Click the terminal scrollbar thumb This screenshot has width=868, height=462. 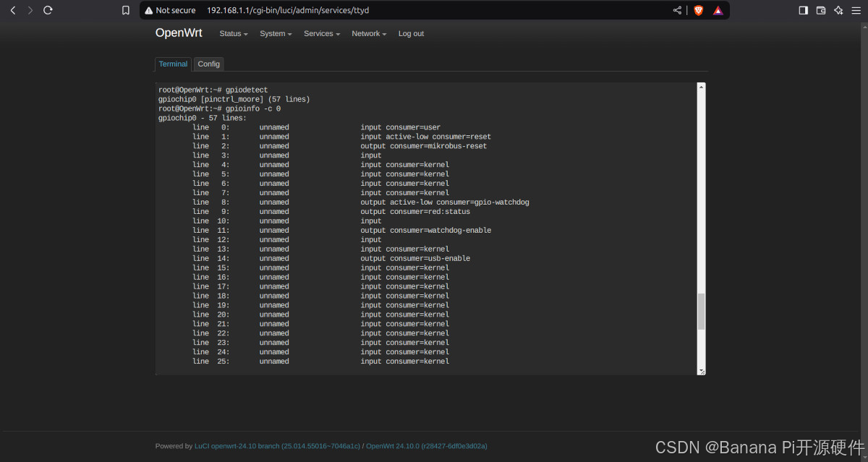[701, 312]
